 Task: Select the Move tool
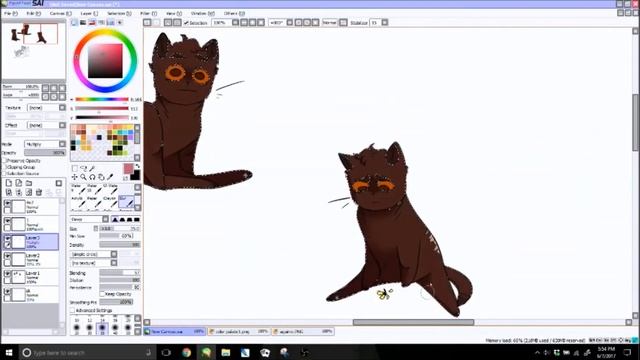pos(74,177)
